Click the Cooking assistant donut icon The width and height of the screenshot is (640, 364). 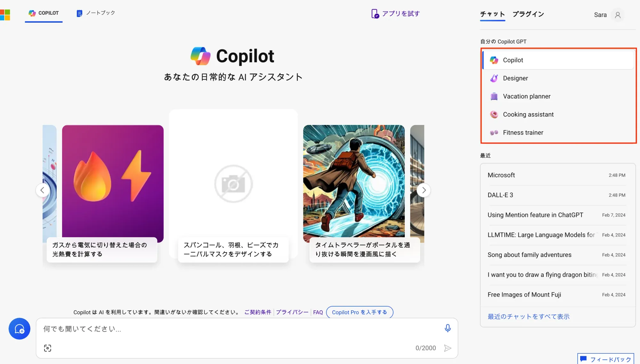[x=494, y=114]
